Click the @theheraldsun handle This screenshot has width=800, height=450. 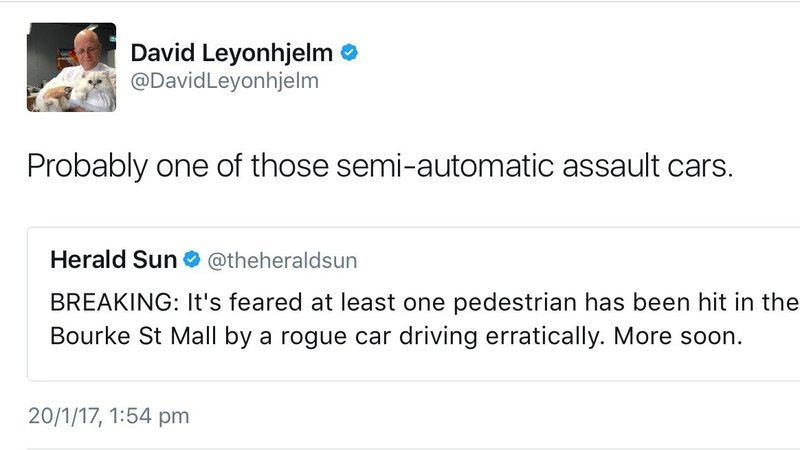(281, 262)
